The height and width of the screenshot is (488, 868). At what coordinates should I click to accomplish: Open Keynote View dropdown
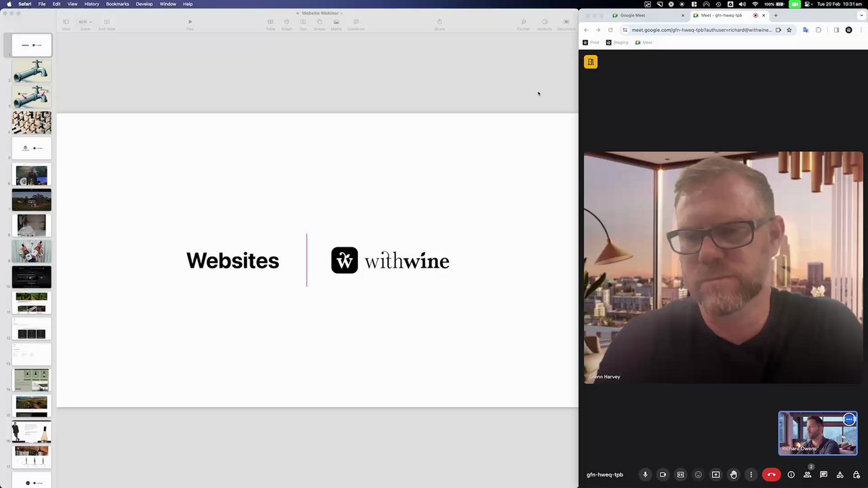pyautogui.click(x=66, y=24)
